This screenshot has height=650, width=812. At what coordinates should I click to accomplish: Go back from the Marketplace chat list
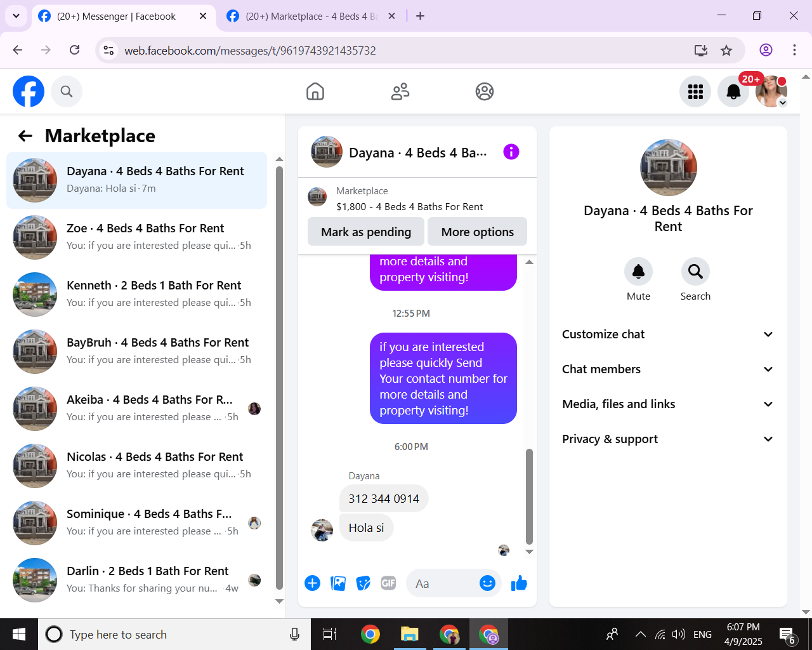tap(25, 136)
